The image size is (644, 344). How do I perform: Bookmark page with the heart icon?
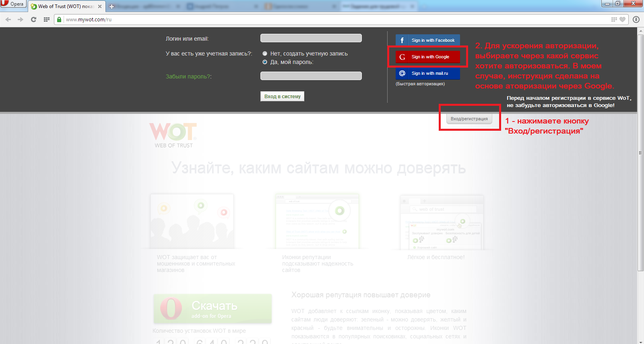[623, 19]
